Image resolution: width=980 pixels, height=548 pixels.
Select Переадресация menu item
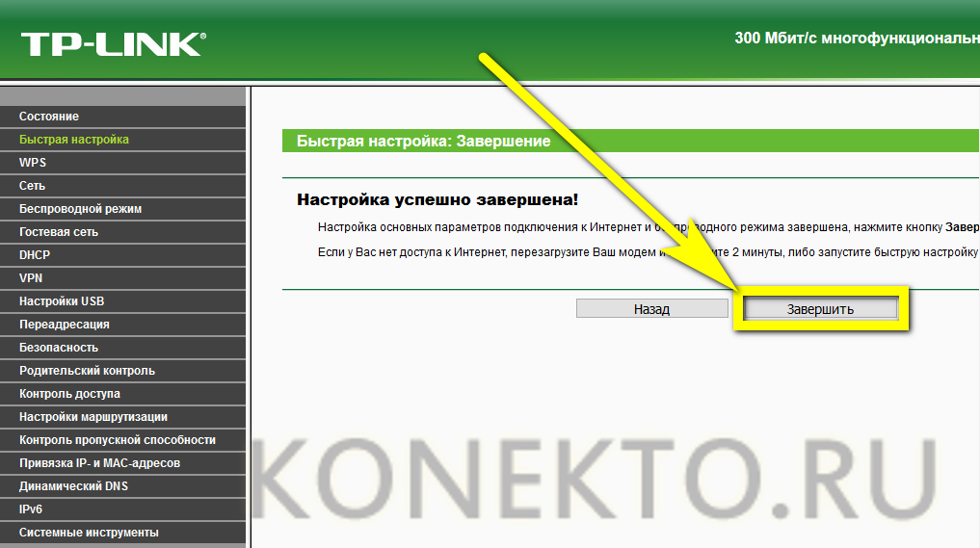tap(65, 325)
